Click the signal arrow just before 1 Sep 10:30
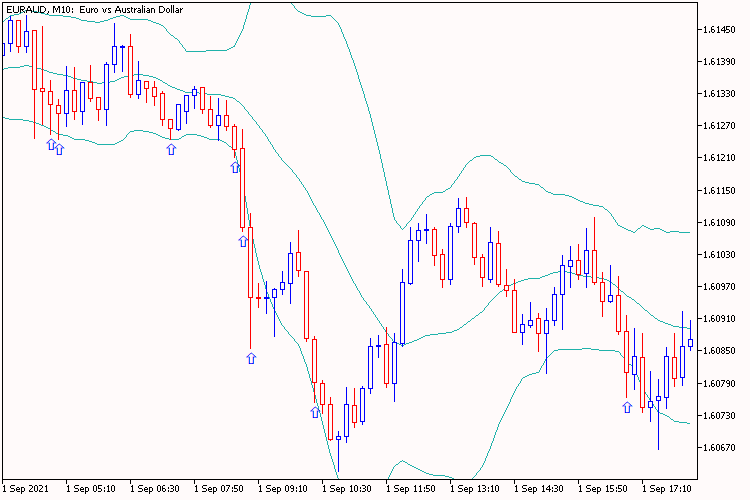This screenshot has width=750, height=500. (315, 412)
